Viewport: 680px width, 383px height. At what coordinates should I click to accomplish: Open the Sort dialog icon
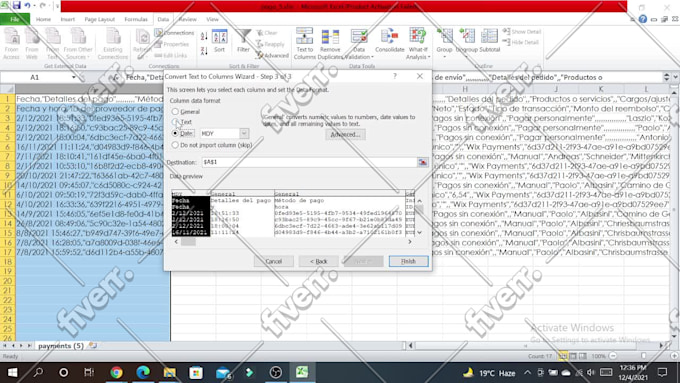(219, 41)
